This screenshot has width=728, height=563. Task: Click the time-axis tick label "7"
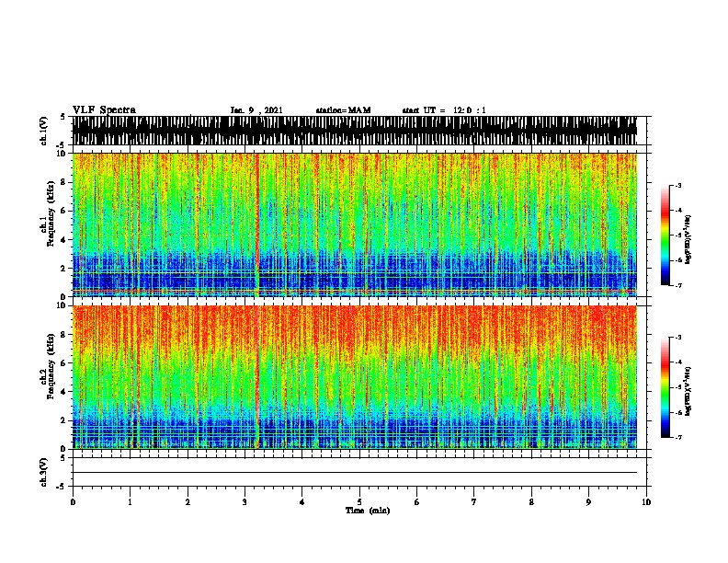(474, 502)
